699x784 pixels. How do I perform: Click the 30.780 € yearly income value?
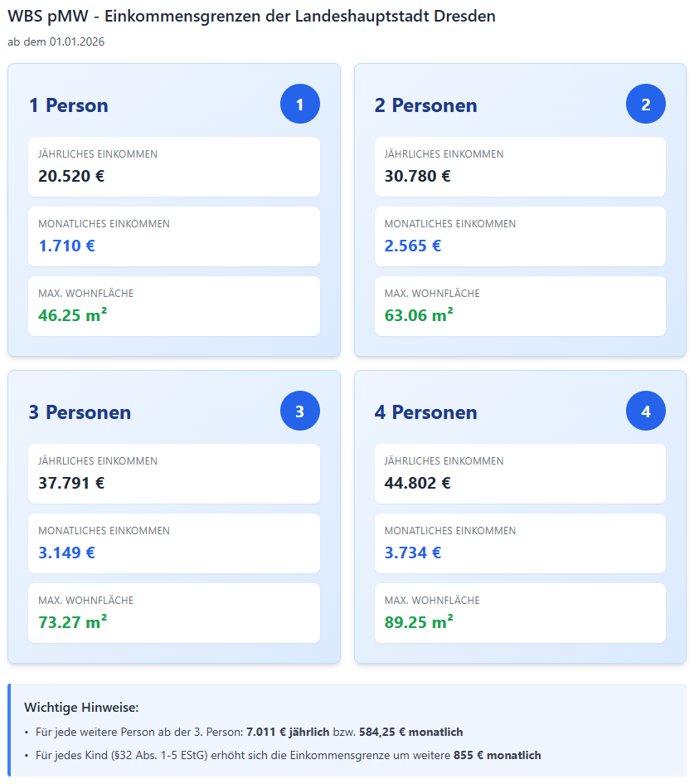click(x=417, y=176)
